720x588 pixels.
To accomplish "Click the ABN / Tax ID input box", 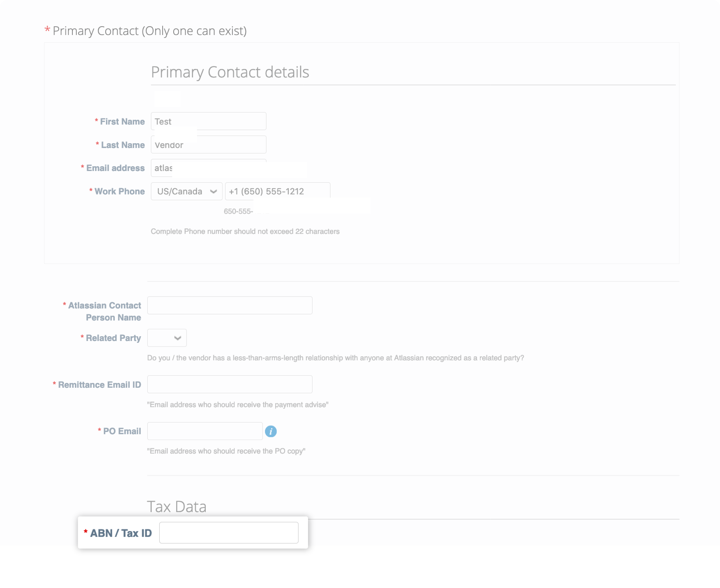I will click(x=228, y=532).
